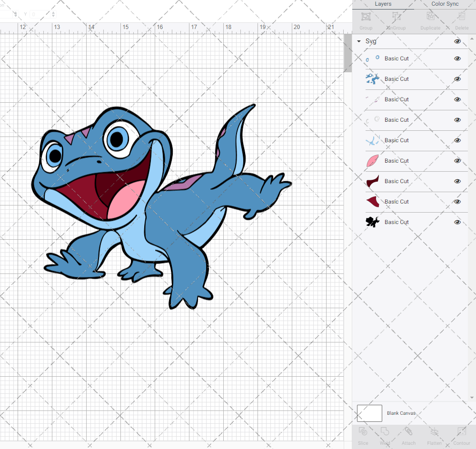Click the Blank Canvas label

pos(401,413)
